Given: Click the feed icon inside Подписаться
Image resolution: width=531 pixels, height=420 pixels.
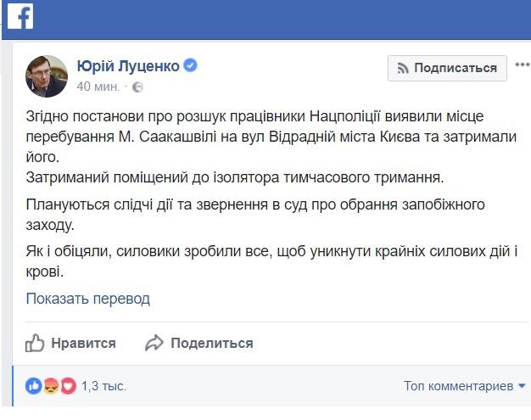Looking at the screenshot, I should point(405,69).
